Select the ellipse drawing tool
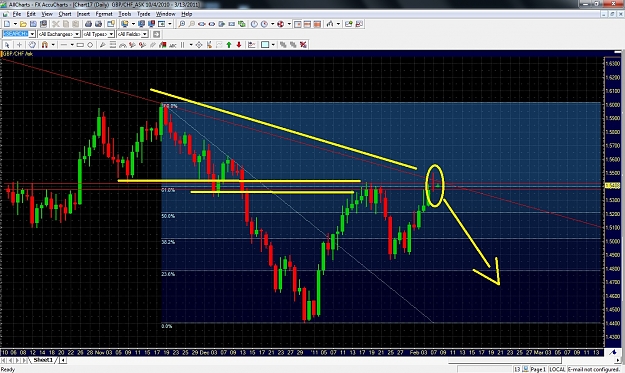Screen dimensions: 625x373 [90, 45]
